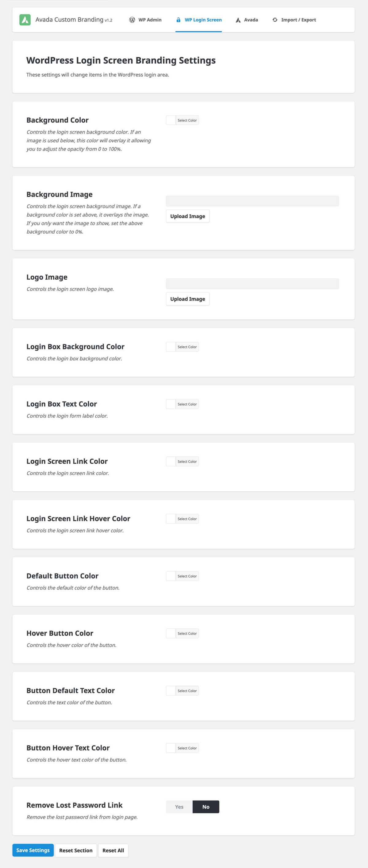This screenshot has width=368, height=868.
Task: Set Remove Lost Password Link to Yes
Action: point(179,807)
